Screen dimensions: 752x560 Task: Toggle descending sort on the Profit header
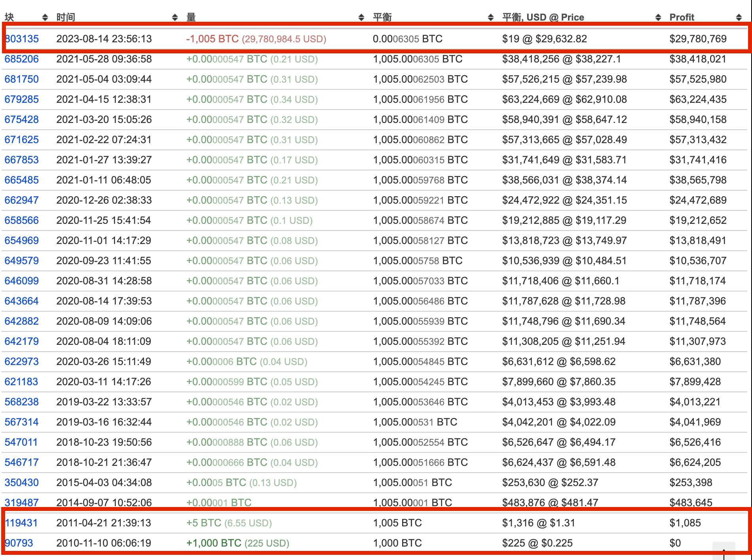tap(682, 17)
